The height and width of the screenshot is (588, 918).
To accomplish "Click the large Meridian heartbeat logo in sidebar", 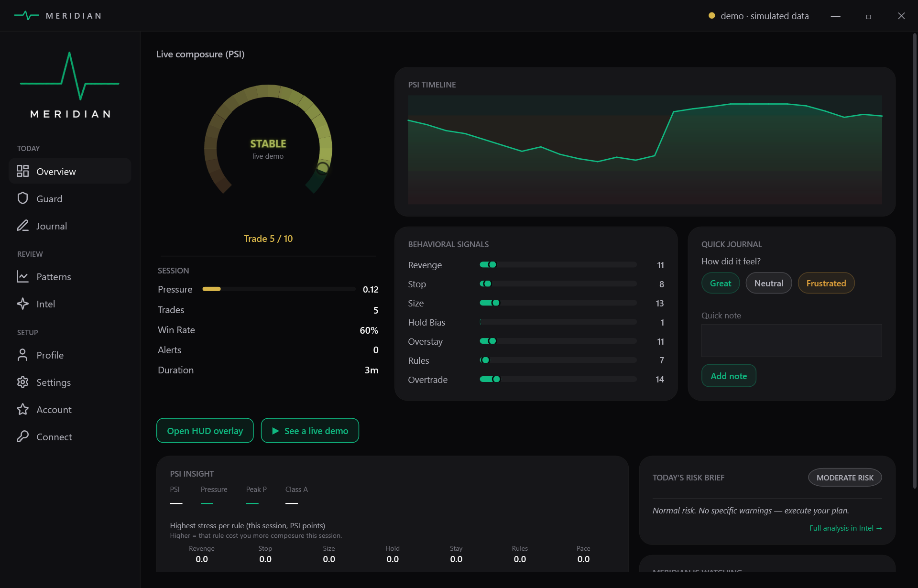I will (x=70, y=76).
